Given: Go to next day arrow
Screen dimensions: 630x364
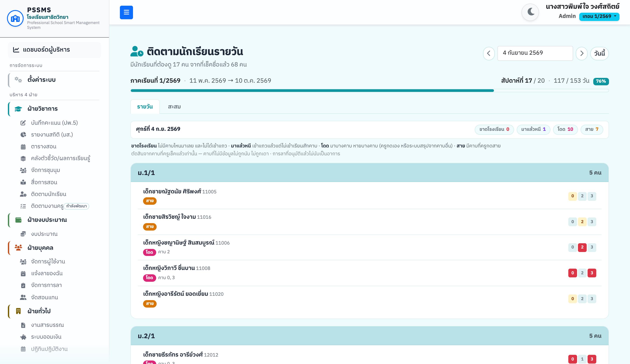Looking at the screenshot, I should point(581,53).
